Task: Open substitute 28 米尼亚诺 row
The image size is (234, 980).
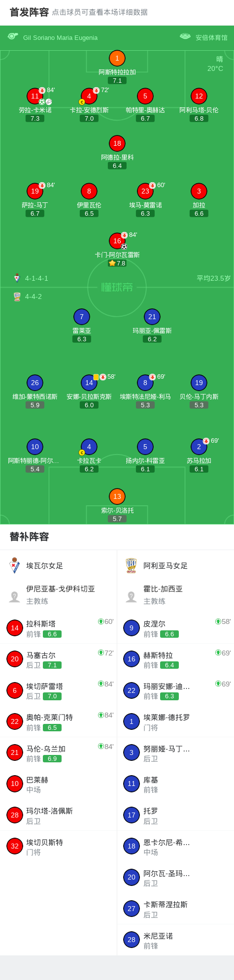Action: point(175,940)
